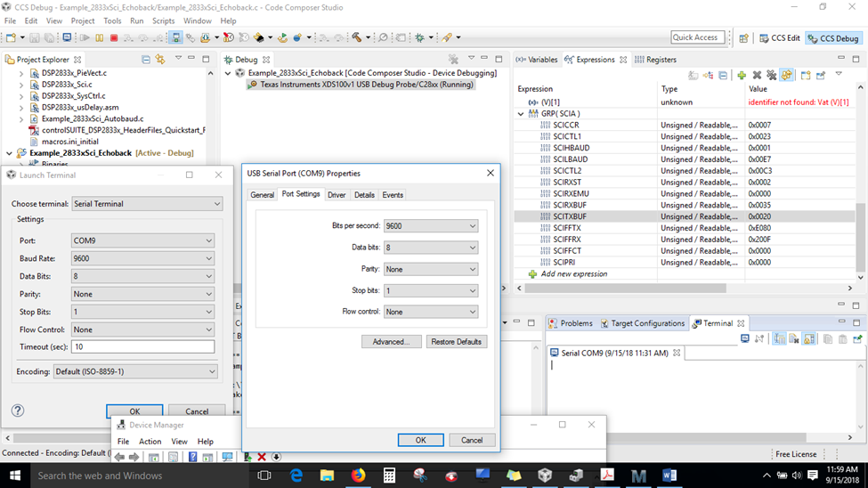Select the SCITXBUF register row
Viewport: 868px width, 488px height.
[x=685, y=216]
